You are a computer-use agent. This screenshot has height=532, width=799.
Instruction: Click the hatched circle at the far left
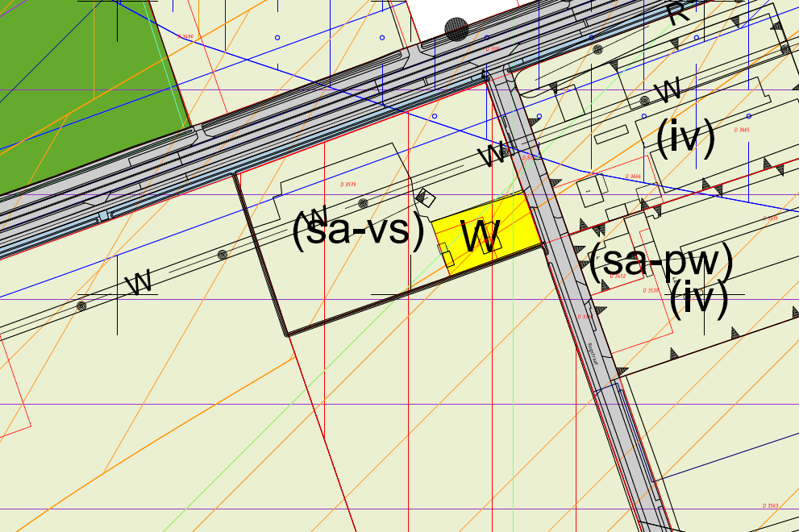[81, 305]
